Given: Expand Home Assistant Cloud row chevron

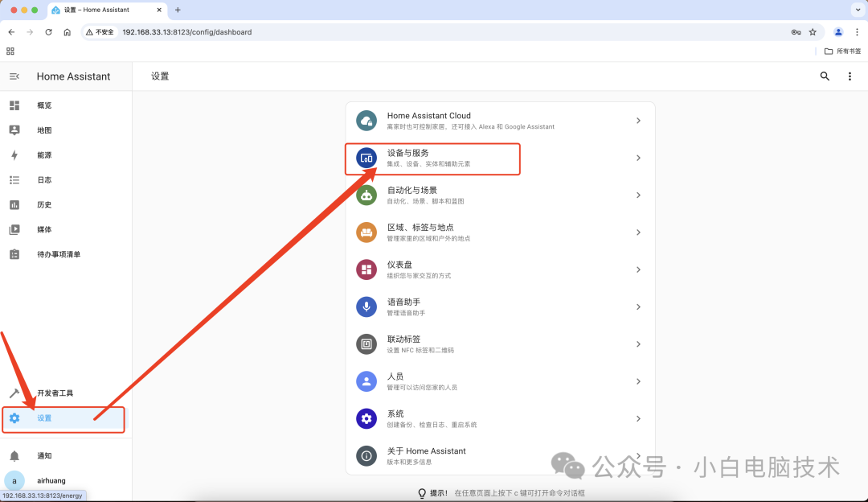Looking at the screenshot, I should coord(638,120).
